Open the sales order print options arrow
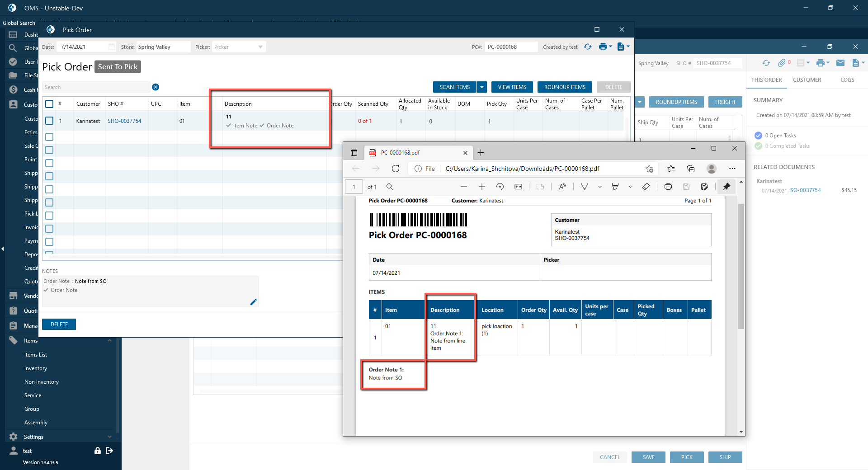The width and height of the screenshot is (868, 470). point(828,63)
